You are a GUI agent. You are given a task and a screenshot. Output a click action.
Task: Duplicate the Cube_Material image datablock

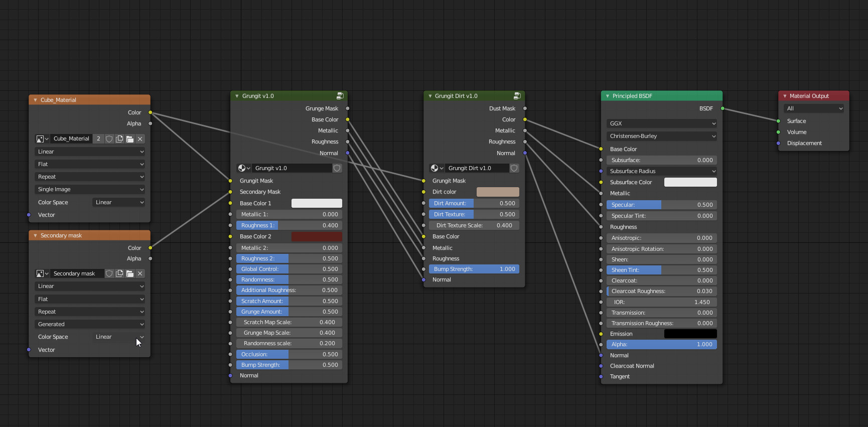click(x=119, y=139)
